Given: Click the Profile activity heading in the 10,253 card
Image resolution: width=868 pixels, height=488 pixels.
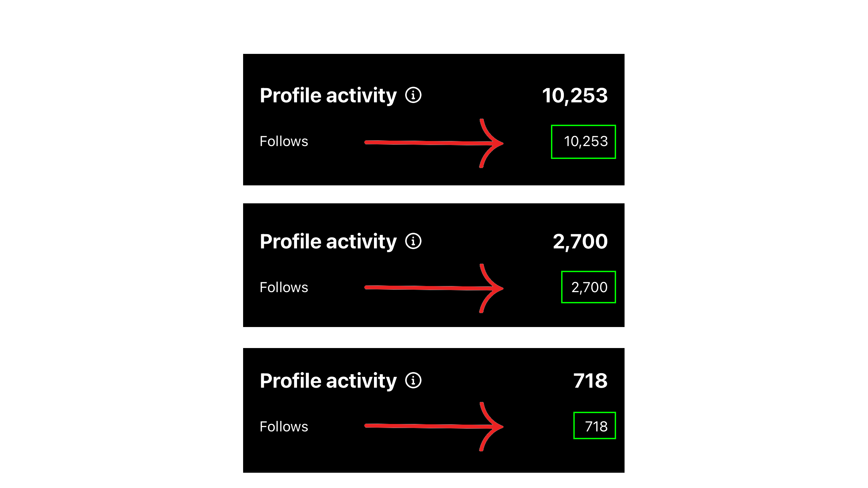Looking at the screenshot, I should [328, 96].
